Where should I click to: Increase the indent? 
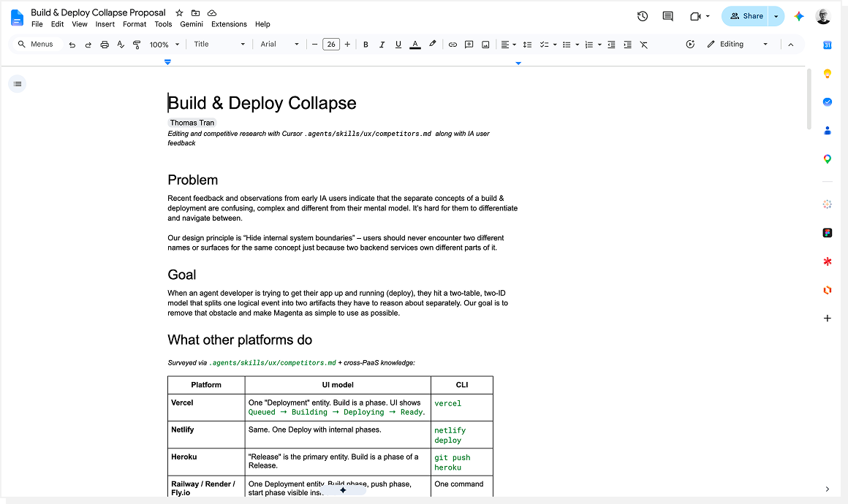click(x=627, y=45)
